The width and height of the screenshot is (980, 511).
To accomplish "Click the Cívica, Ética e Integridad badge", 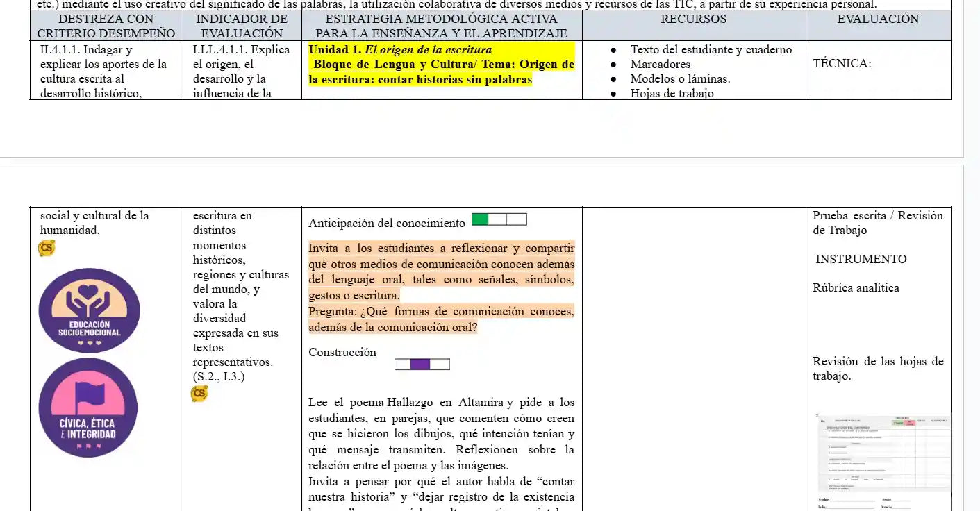I will (x=88, y=408).
